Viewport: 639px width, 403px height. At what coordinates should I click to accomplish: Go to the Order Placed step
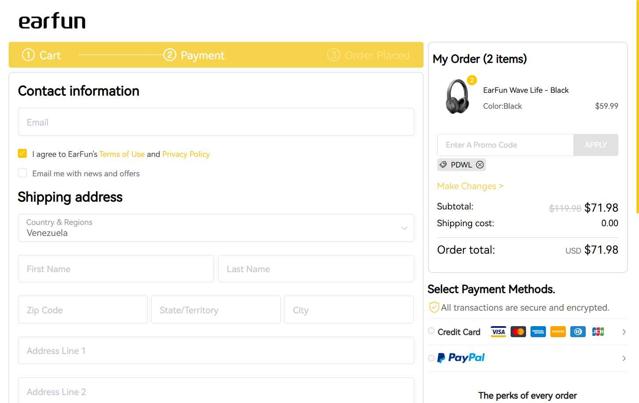pyautogui.click(x=368, y=55)
